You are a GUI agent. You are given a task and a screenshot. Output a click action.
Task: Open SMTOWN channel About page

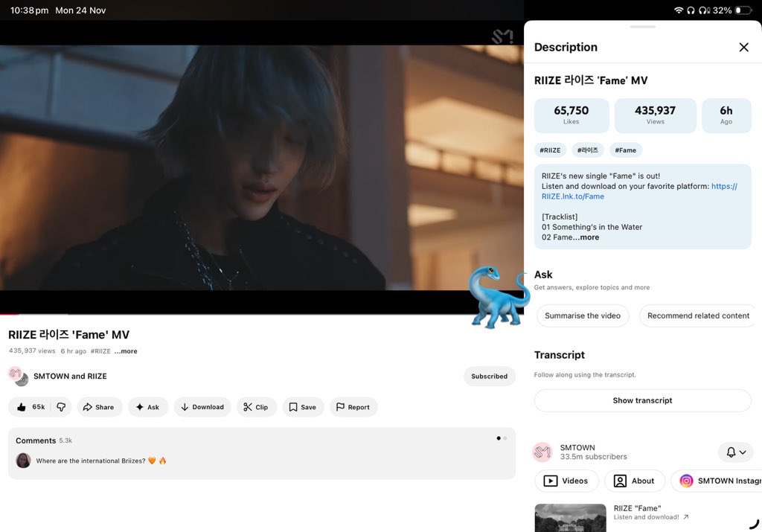[x=634, y=481]
